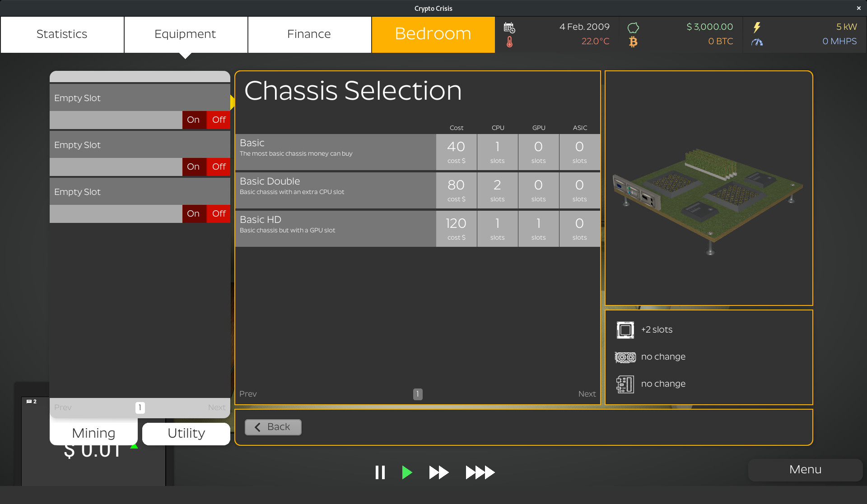867x504 pixels.
Task: Turn On the first empty slot
Action: (193, 120)
